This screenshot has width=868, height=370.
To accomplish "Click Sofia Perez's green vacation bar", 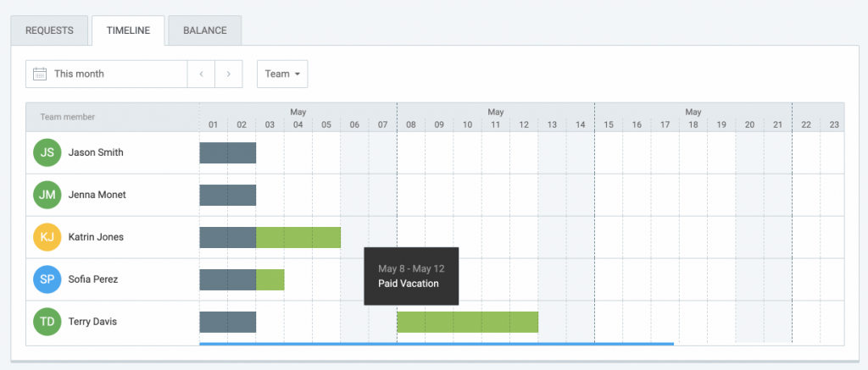I will tap(270, 280).
